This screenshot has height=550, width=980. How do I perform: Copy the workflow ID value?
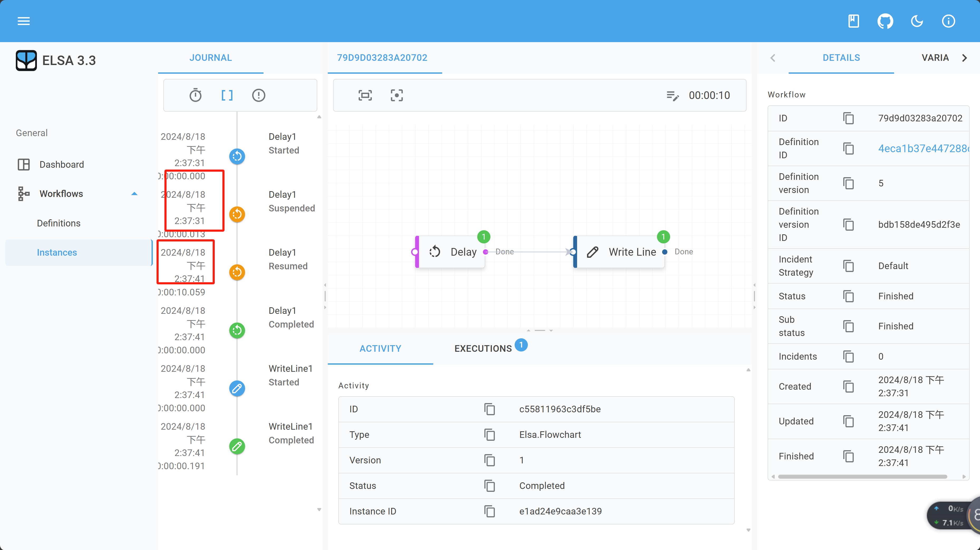pos(848,118)
